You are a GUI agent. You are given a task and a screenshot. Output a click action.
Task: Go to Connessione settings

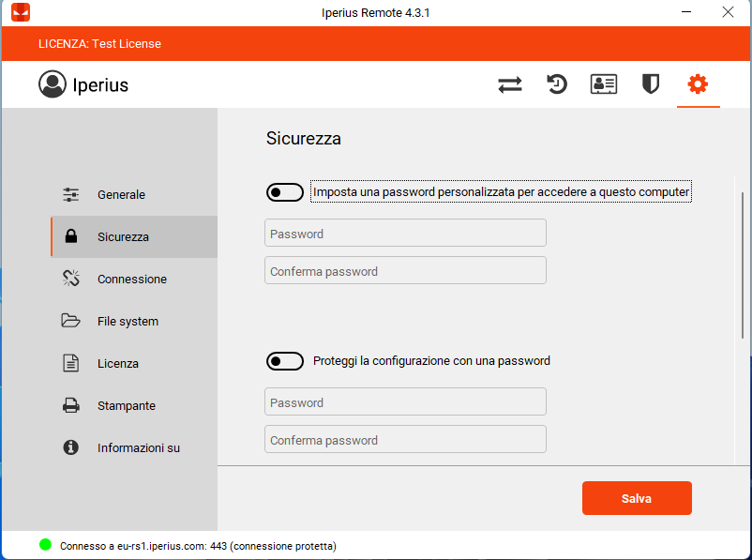pyautogui.click(x=131, y=280)
